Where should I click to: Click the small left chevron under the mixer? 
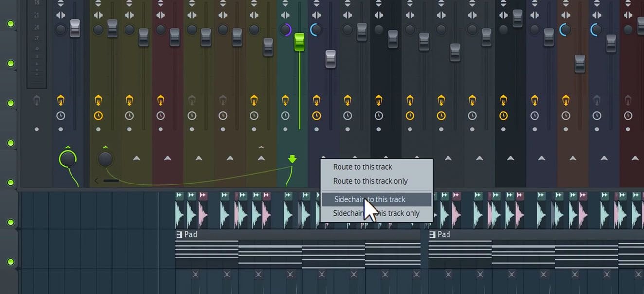coord(96,181)
